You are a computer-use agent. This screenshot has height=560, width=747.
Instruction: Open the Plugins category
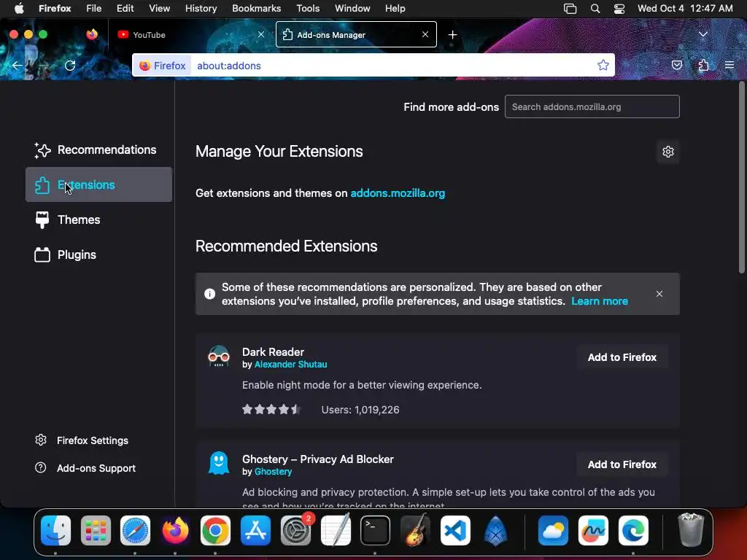[x=98, y=254]
